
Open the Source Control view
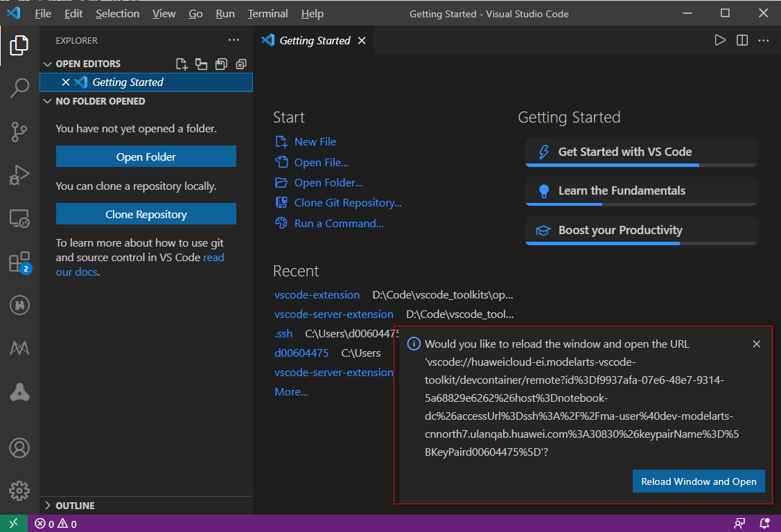19,132
